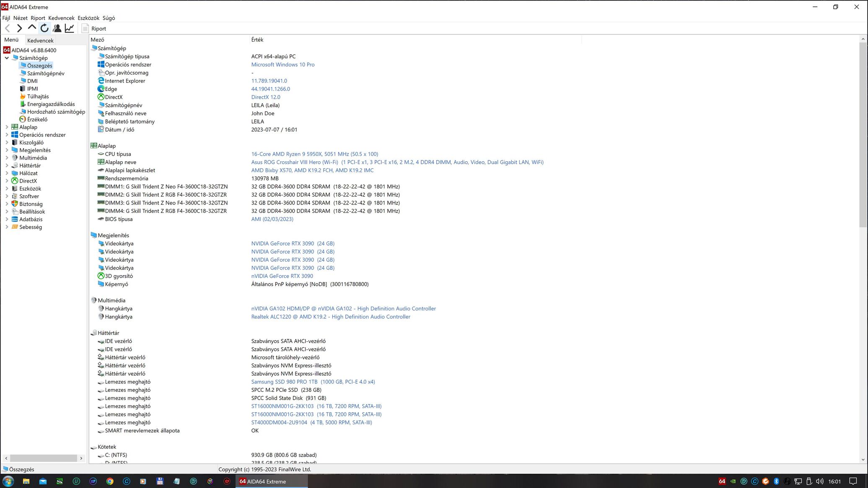868x488 pixels.
Task: Open the Kedvencek menu
Action: (x=61, y=18)
